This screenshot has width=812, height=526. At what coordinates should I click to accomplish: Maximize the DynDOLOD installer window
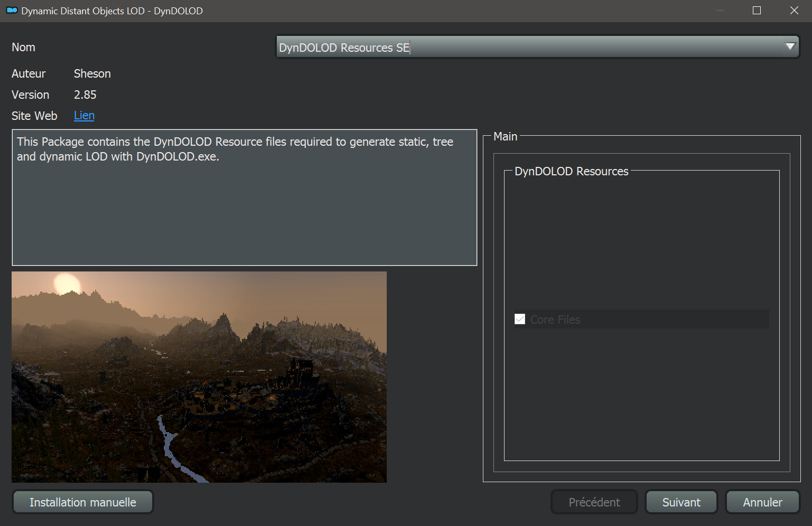click(x=757, y=11)
